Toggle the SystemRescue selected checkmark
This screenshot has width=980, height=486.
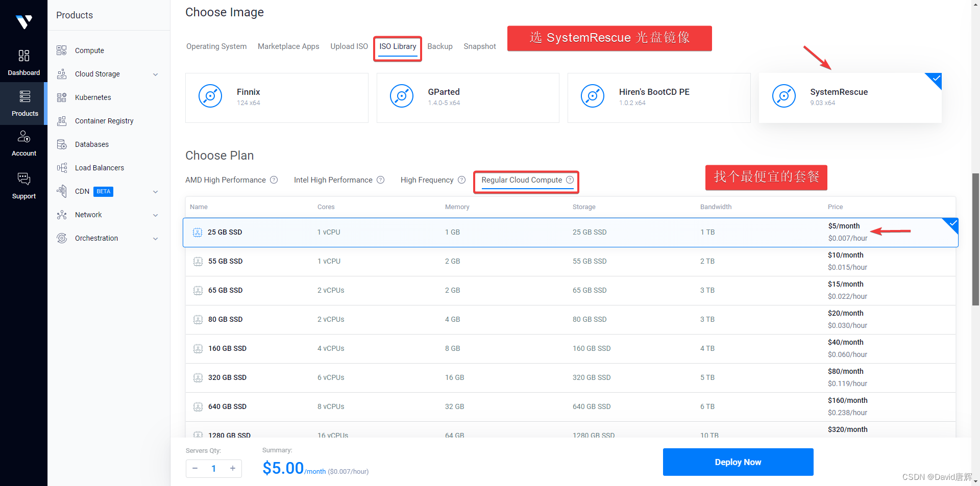936,79
